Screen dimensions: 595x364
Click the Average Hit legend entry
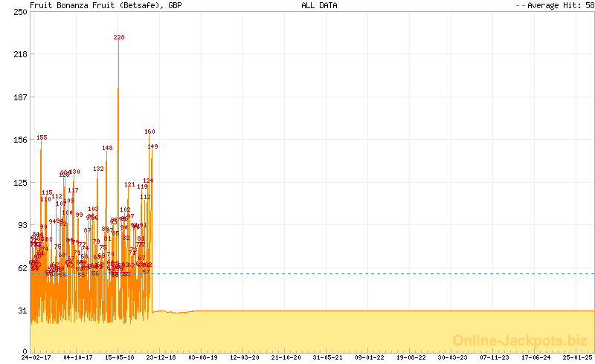(555, 5)
